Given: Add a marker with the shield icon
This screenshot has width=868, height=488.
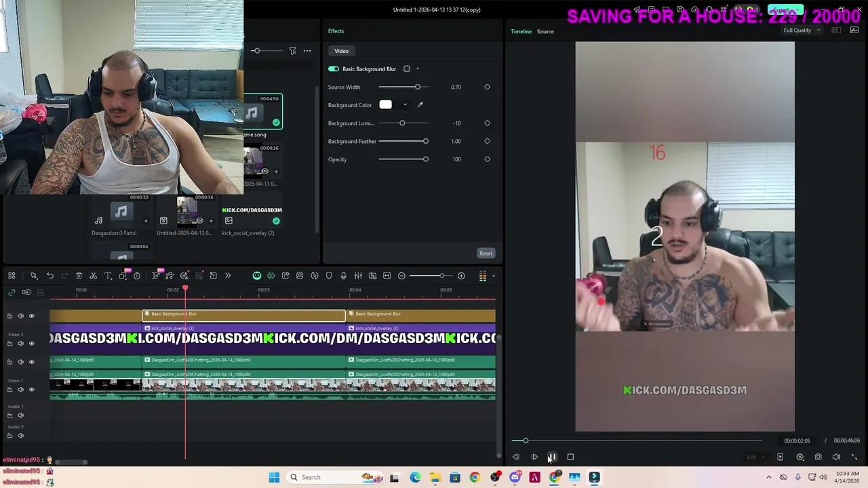Looking at the screenshot, I should [329, 276].
